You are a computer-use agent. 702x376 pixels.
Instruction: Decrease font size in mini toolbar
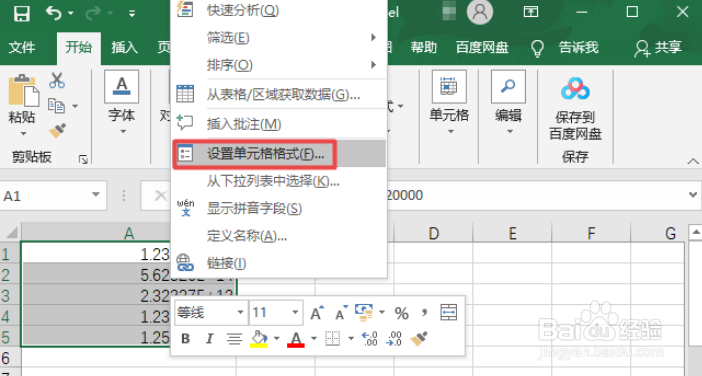[342, 312]
